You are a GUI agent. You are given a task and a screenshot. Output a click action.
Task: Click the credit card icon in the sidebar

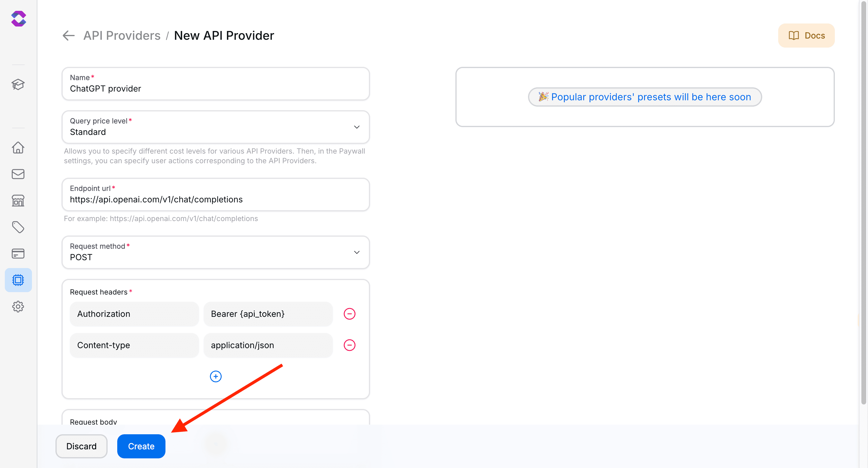(18, 253)
